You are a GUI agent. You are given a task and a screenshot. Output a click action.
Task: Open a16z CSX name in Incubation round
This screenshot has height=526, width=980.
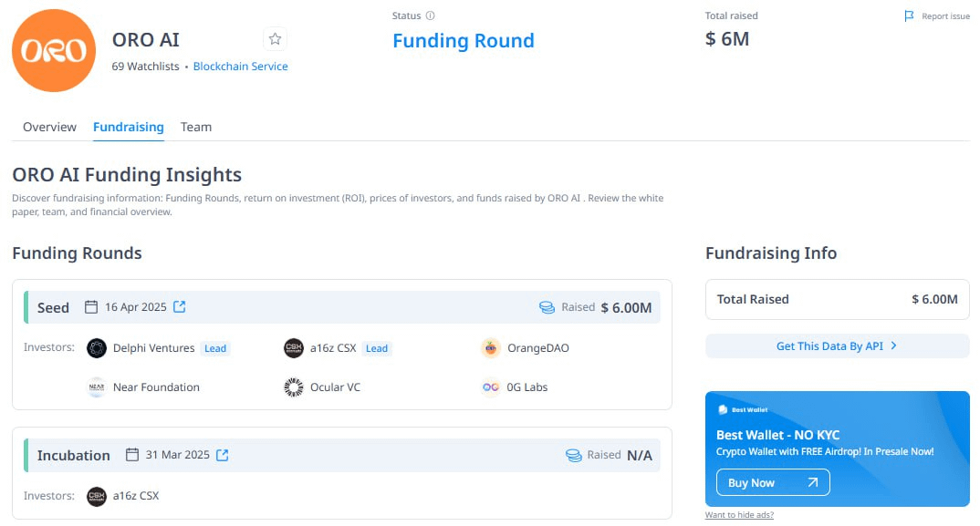pyautogui.click(x=136, y=496)
